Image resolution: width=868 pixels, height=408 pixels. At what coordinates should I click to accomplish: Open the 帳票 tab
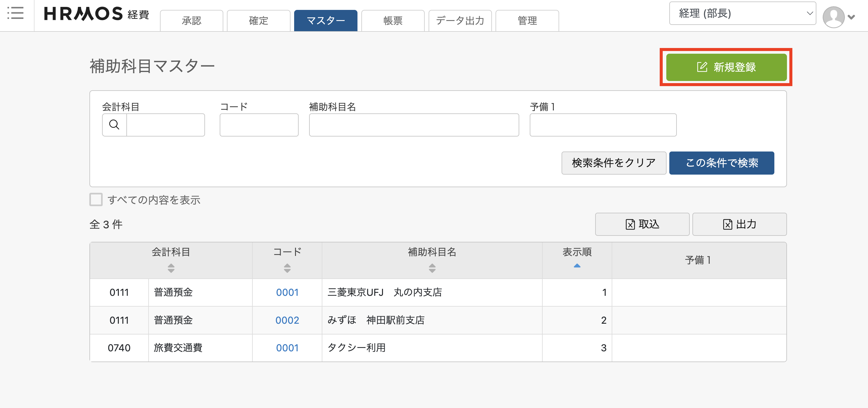(x=393, y=21)
